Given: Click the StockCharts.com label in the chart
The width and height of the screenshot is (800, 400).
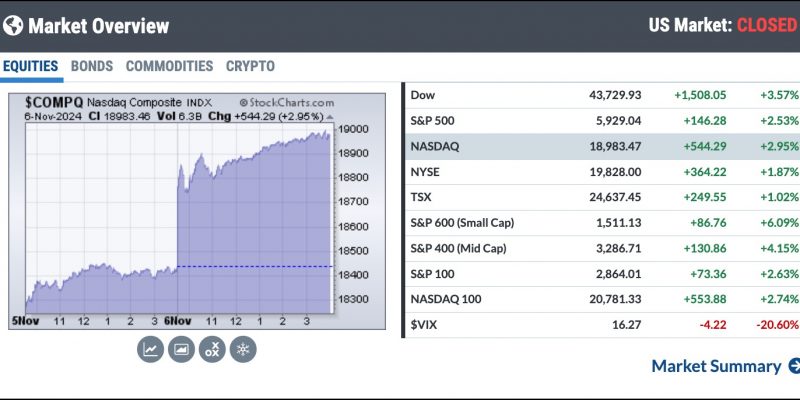Looking at the screenshot, I should pos(286,103).
